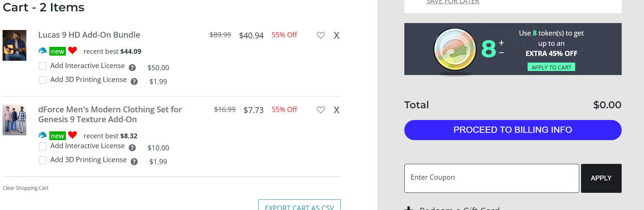644x210 pixels.
Task: Increase token count with plus sign
Action: (501, 43)
